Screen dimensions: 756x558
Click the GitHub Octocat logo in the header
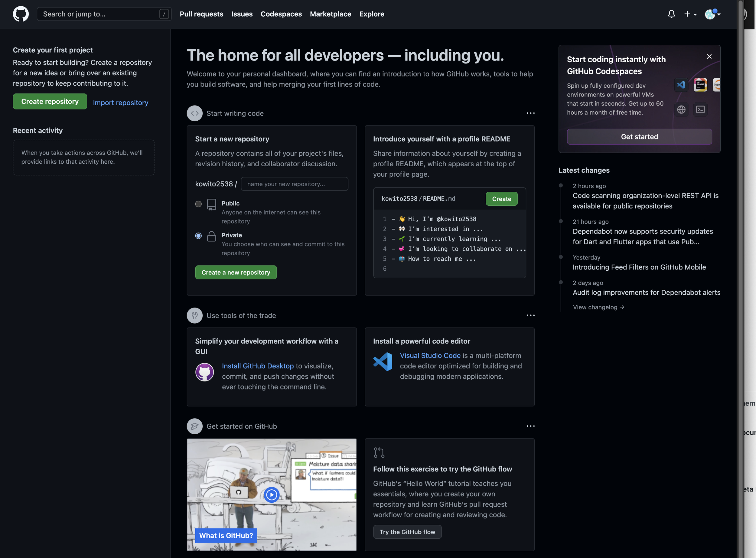(x=21, y=14)
